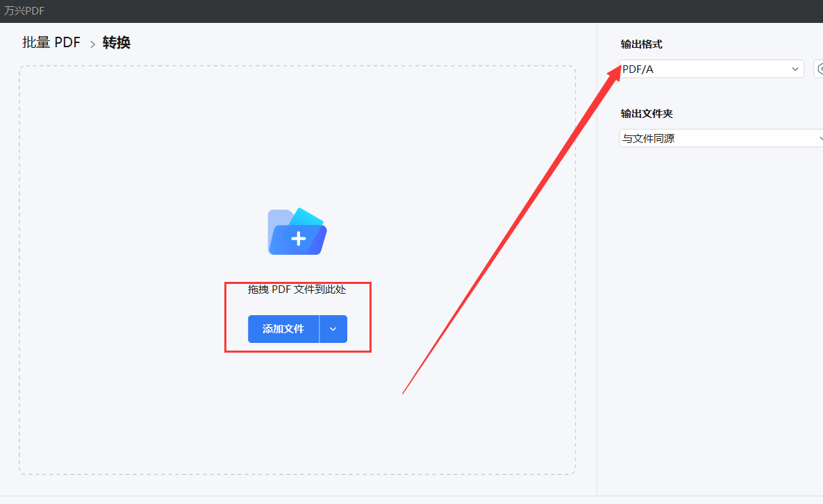Click the dropdown arrow inside the PDF/A selector
The height and width of the screenshot is (504, 823).
tap(795, 69)
